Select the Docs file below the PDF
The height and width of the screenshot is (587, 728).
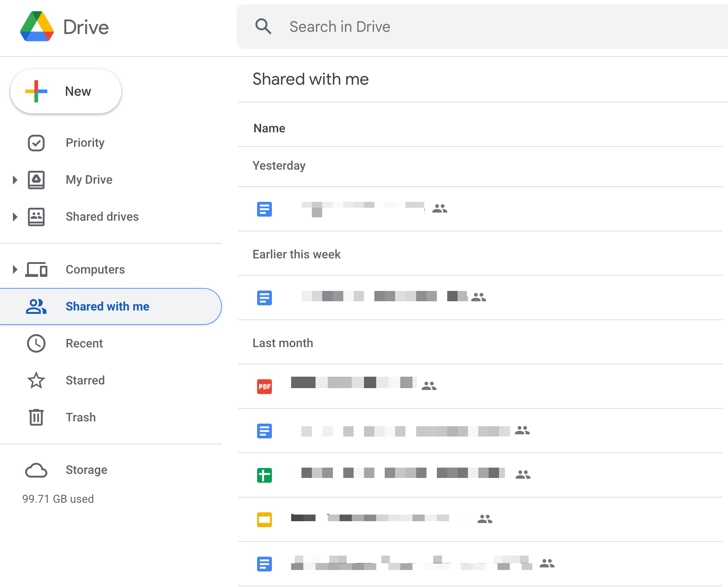tap(480, 431)
